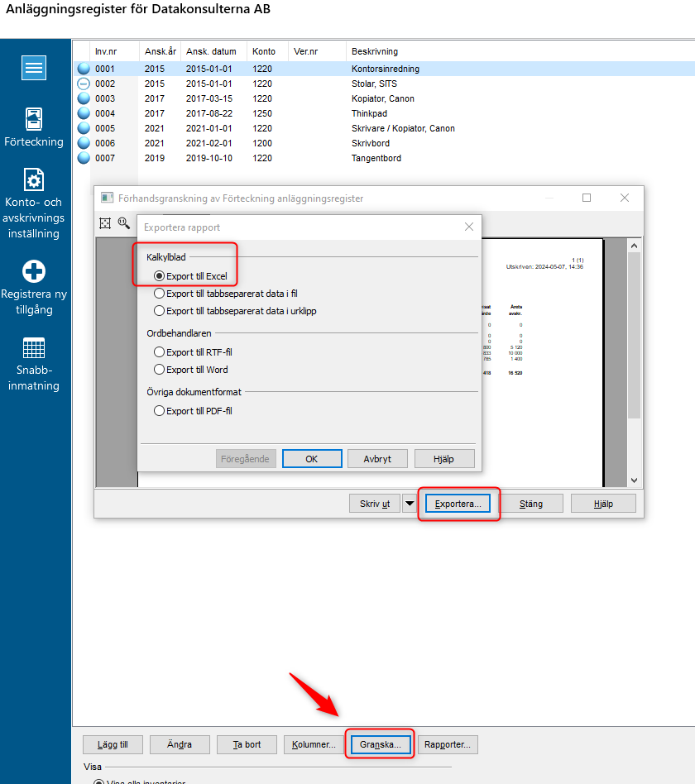Click the Lägg till button
The height and width of the screenshot is (784, 695).
pyautogui.click(x=113, y=744)
